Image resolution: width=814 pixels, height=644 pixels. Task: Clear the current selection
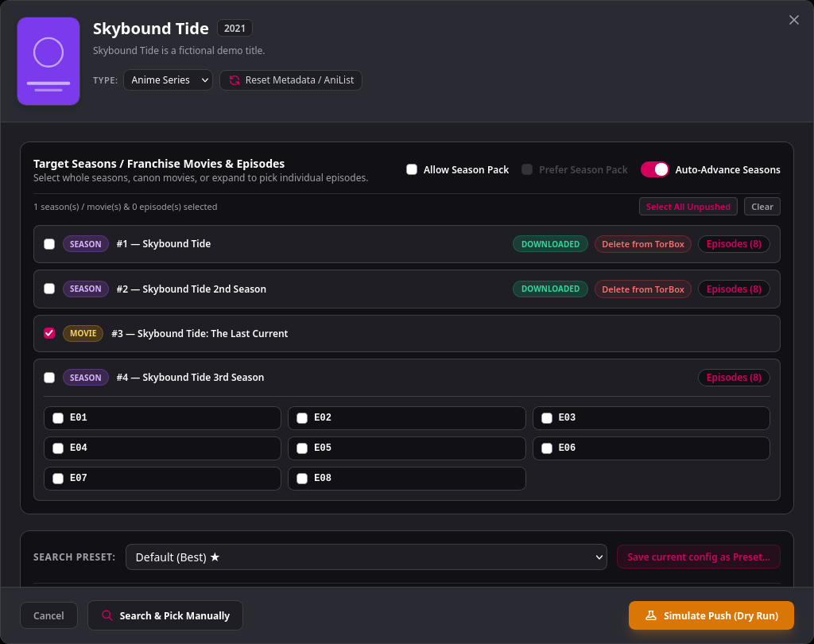pos(762,207)
